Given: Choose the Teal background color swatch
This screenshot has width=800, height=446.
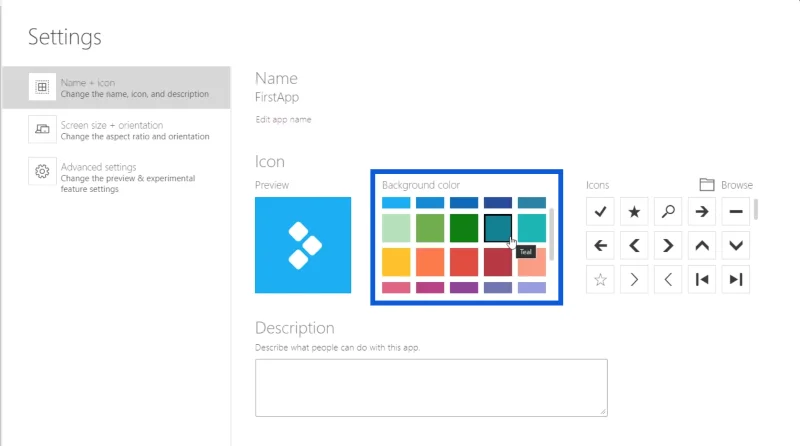Looking at the screenshot, I should pyautogui.click(x=498, y=228).
